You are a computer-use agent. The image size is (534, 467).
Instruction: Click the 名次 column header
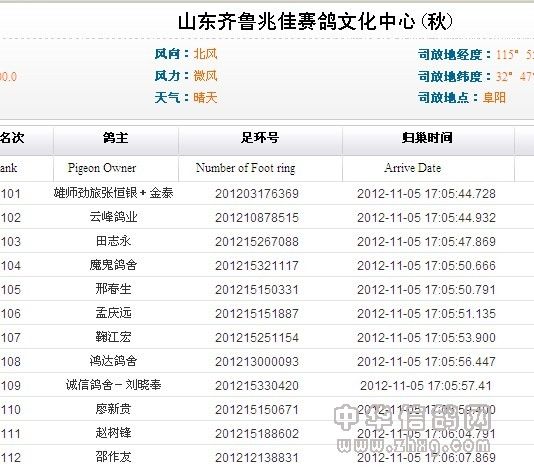[12, 138]
